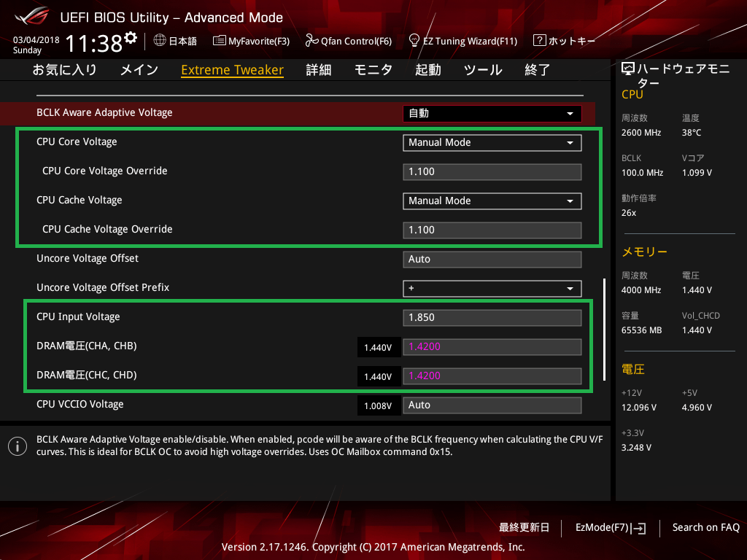Click the 11:38 clock display
The image size is (747, 560).
[94, 44]
